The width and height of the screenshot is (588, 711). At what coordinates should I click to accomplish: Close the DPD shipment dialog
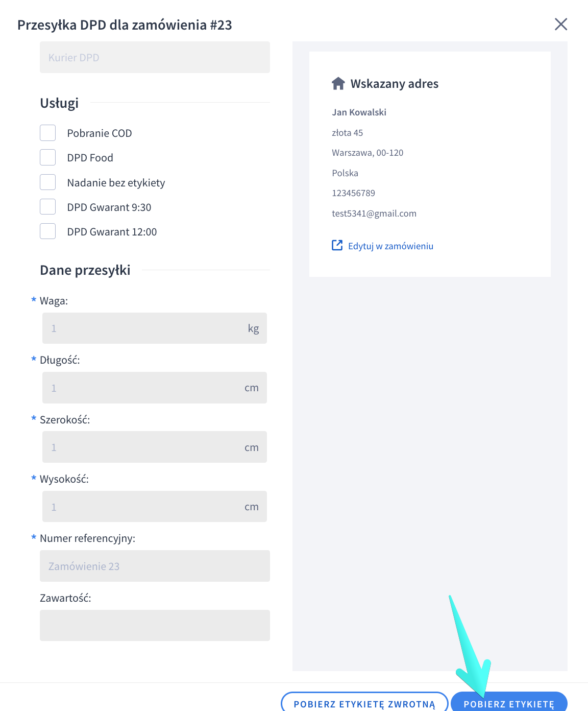561,24
